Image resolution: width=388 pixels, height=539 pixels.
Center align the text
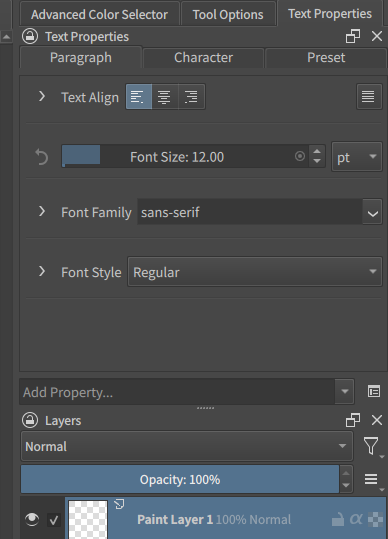165,97
